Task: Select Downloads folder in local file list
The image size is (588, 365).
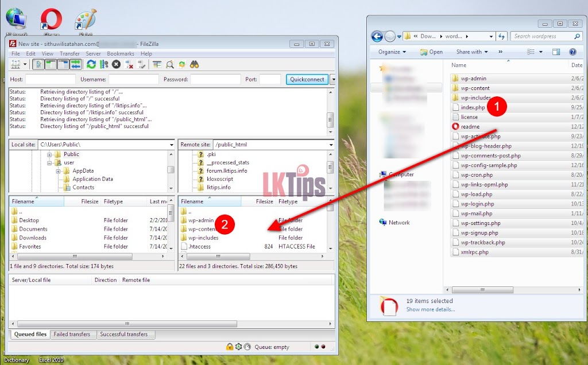Action: (x=33, y=238)
